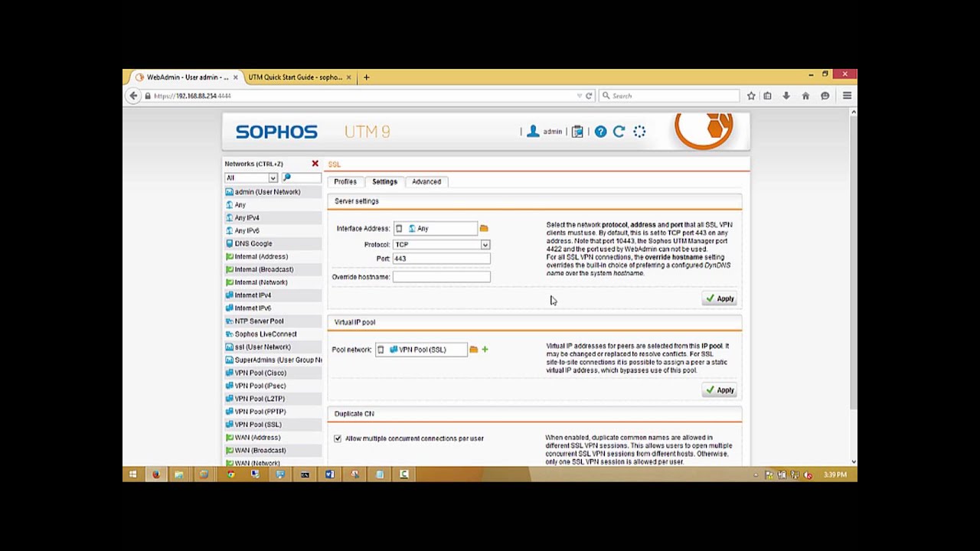Open Firefox bookmarks list icon
This screenshot has width=980, height=551.
coord(767,96)
